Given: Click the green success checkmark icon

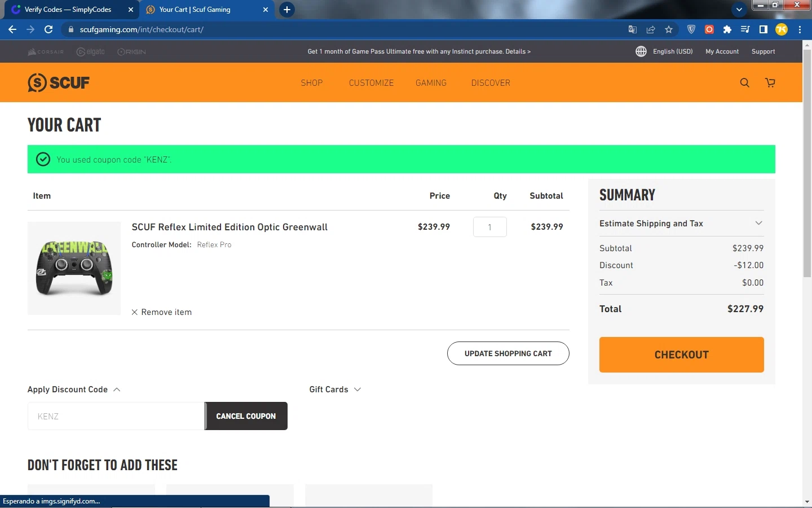Looking at the screenshot, I should [43, 159].
